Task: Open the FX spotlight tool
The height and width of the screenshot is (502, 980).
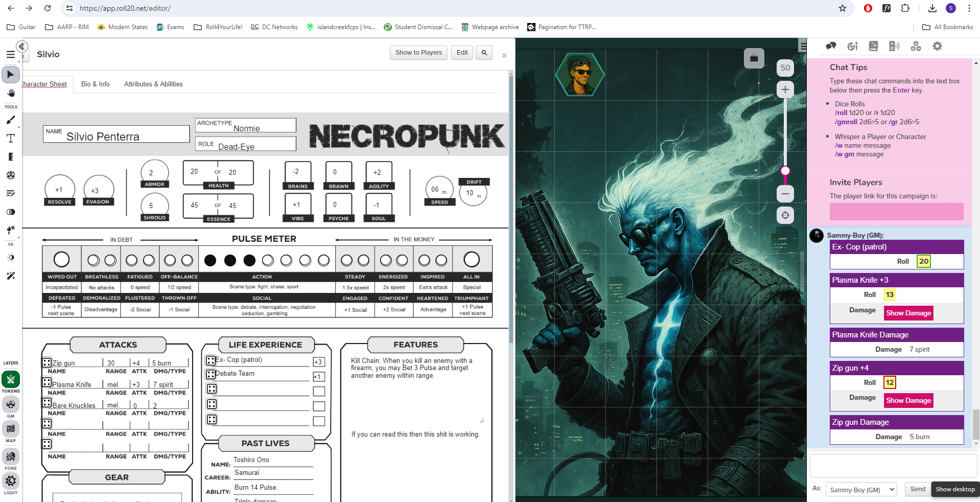Action: [11, 258]
